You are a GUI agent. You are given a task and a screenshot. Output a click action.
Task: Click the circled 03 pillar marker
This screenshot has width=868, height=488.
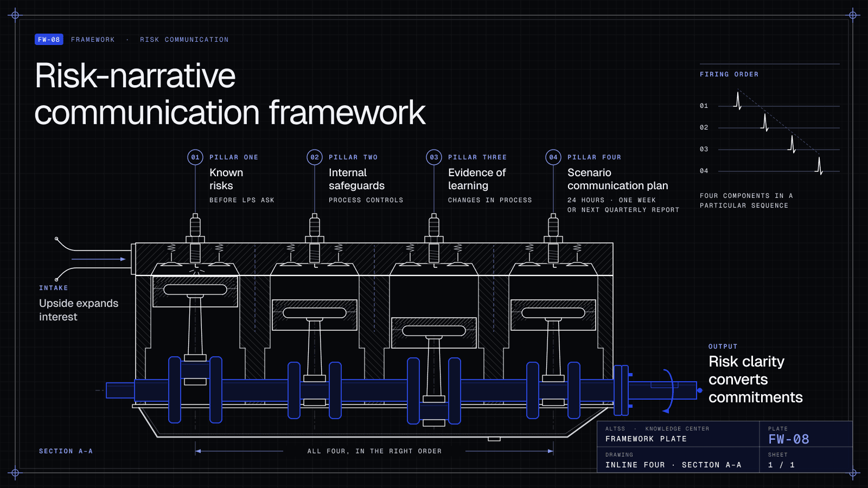point(434,157)
